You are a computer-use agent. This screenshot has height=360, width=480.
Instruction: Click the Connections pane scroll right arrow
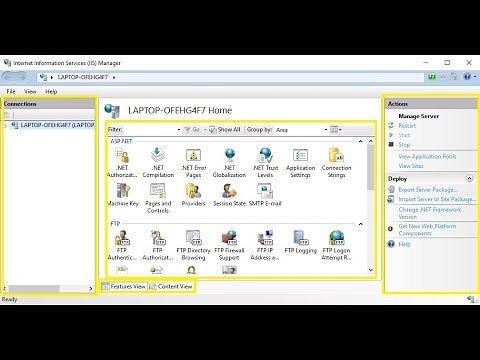pyautogui.click(x=91, y=288)
